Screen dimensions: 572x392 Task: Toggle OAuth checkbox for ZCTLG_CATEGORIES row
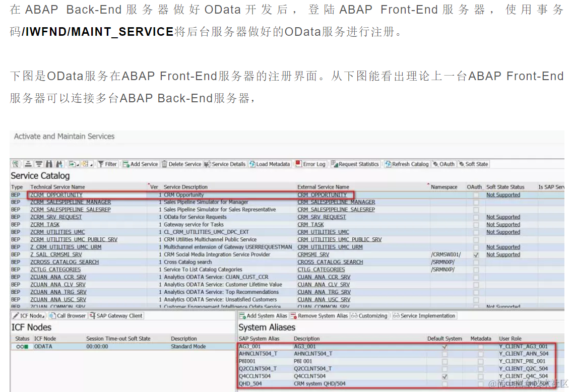click(476, 270)
